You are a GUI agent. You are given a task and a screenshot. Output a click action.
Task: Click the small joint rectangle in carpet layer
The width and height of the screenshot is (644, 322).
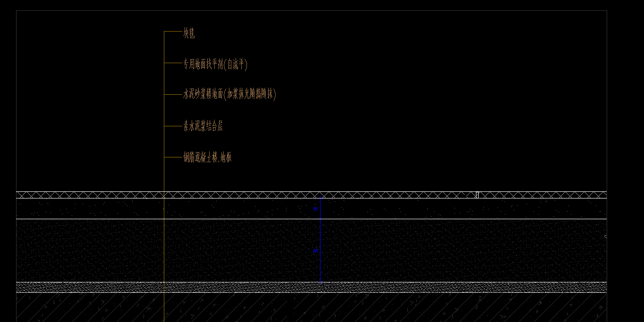pos(477,195)
